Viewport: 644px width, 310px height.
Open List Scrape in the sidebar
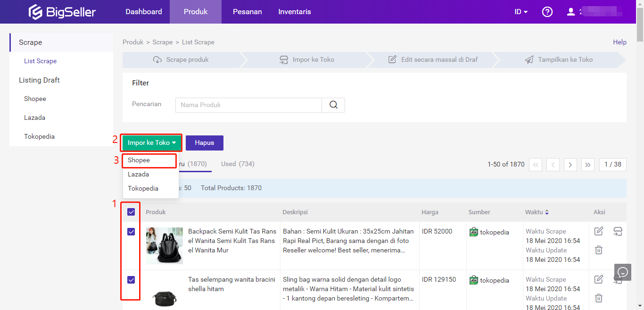click(41, 61)
